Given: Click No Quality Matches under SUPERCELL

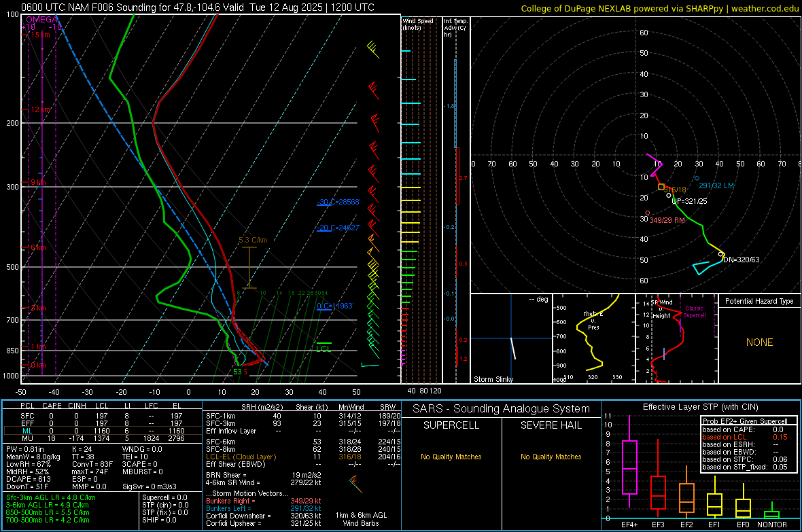Looking at the screenshot, I should tap(451, 457).
